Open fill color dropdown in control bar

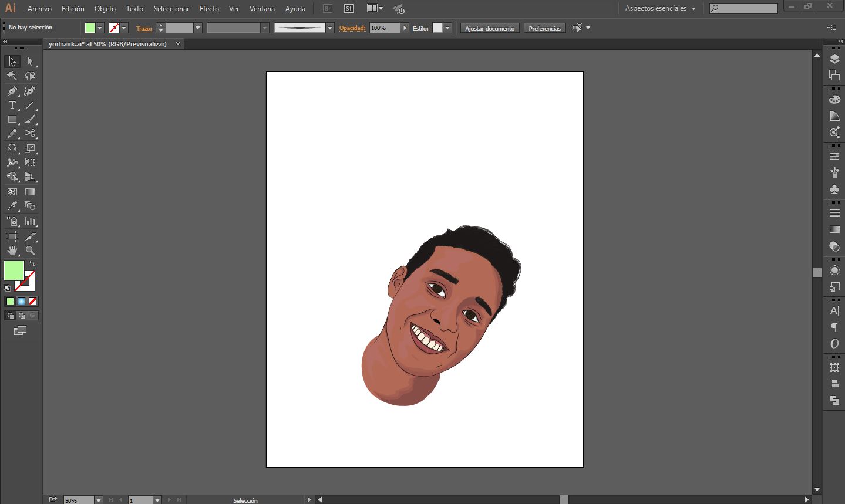click(x=100, y=28)
